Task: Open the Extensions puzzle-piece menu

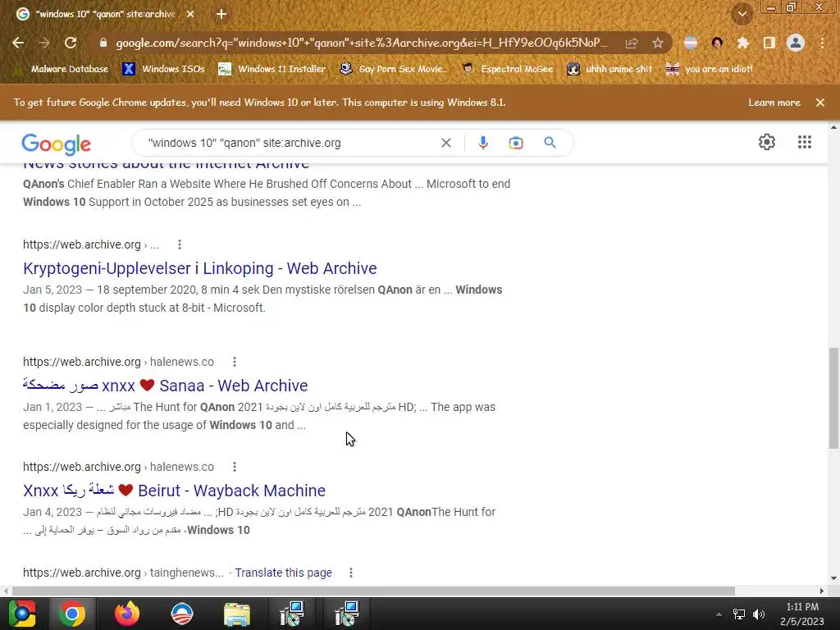Action: tap(743, 43)
